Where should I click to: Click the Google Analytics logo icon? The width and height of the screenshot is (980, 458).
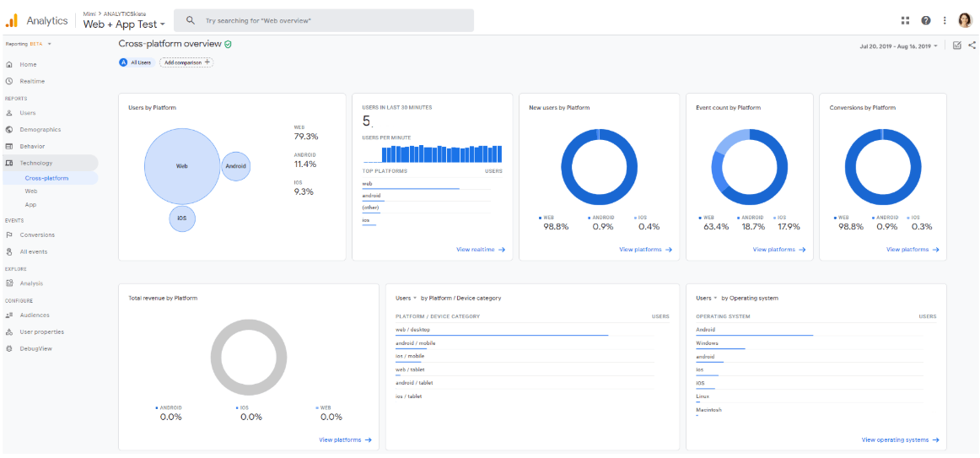coord(12,20)
